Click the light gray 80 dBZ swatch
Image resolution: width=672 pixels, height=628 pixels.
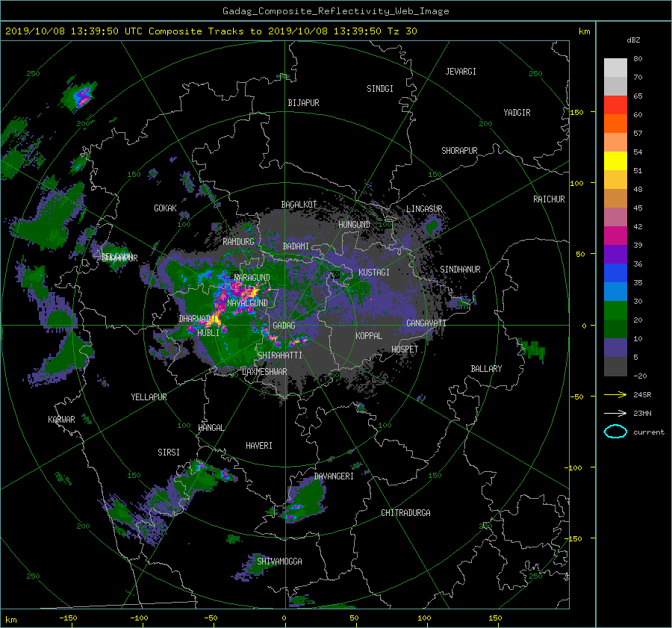tap(615, 67)
